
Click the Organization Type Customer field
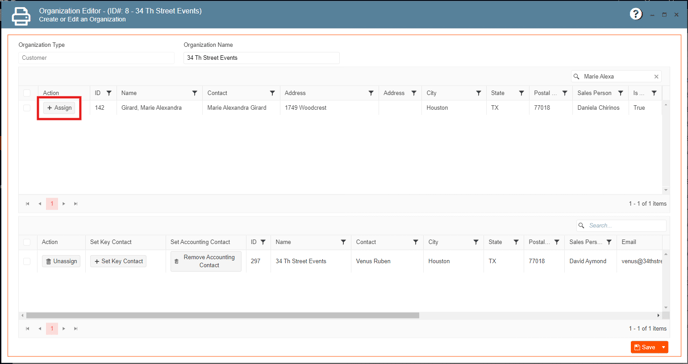pyautogui.click(x=96, y=58)
